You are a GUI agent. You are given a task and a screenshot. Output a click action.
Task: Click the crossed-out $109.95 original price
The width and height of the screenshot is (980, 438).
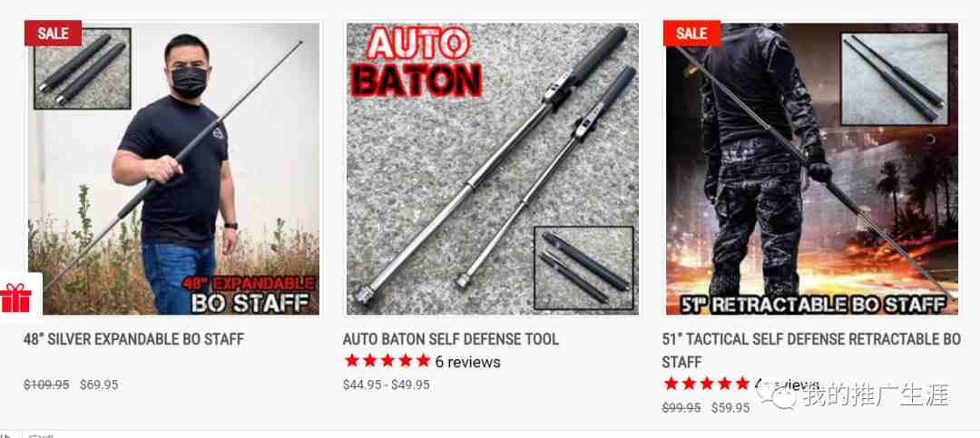click(46, 384)
